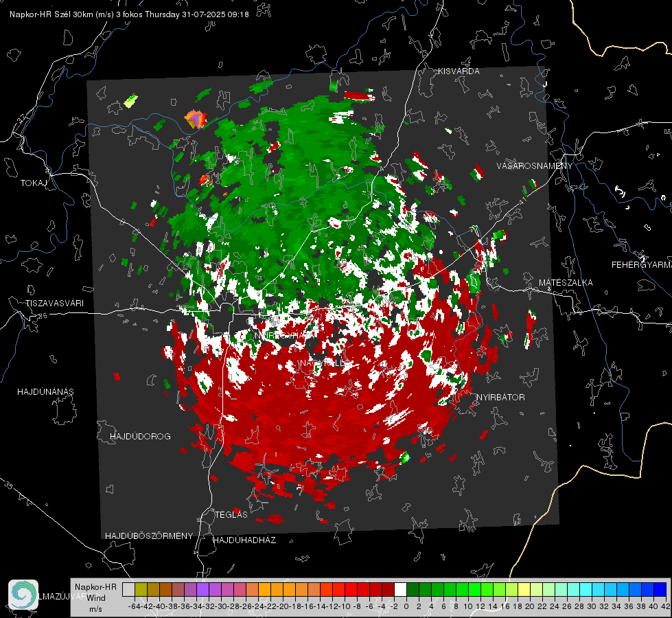Image resolution: width=672 pixels, height=618 pixels.
Task: Click the 30 value on legend scale
Action: pos(592,606)
